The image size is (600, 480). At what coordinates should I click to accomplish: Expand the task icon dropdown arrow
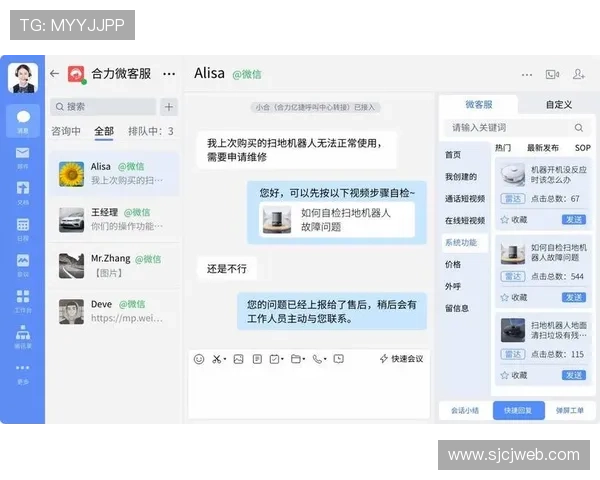coord(282,359)
